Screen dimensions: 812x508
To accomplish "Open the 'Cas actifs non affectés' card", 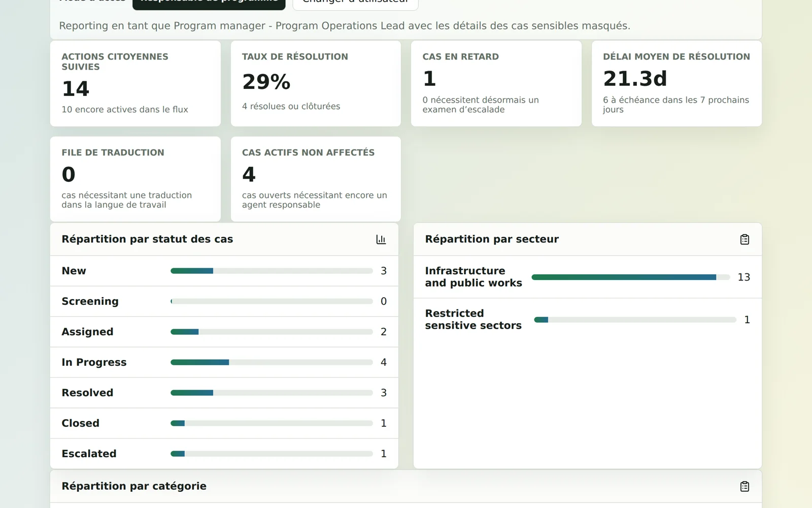I will click(316, 179).
